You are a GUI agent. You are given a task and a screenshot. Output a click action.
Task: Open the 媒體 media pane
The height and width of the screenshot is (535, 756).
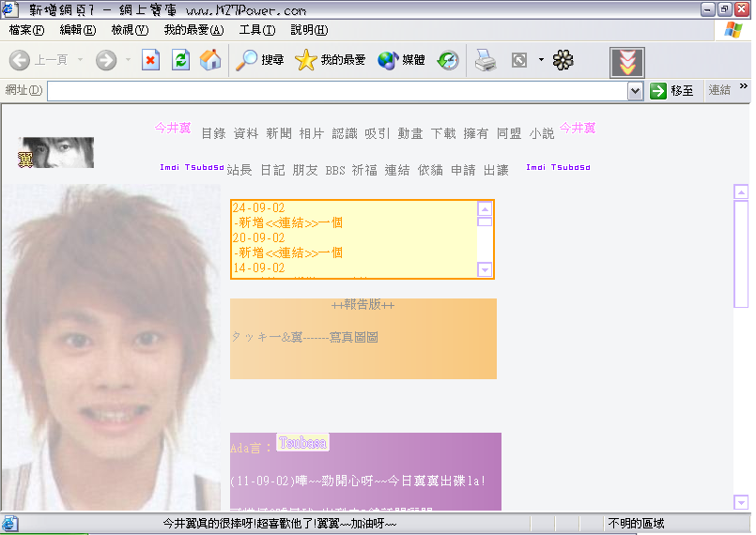(401, 60)
